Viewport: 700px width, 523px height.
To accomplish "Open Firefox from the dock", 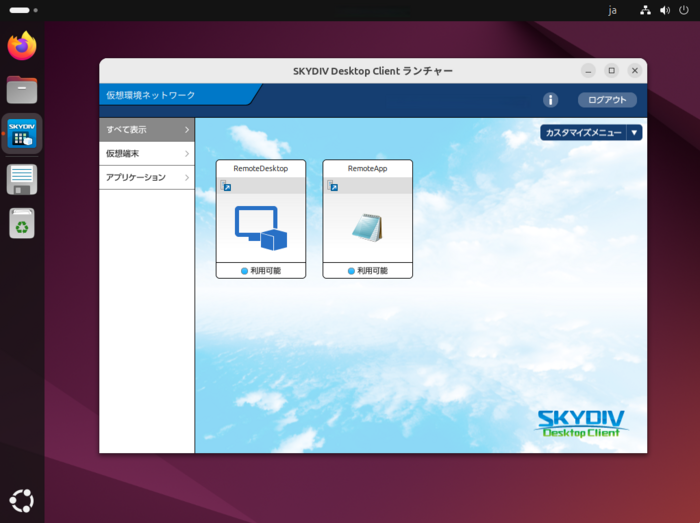I will click(x=22, y=46).
